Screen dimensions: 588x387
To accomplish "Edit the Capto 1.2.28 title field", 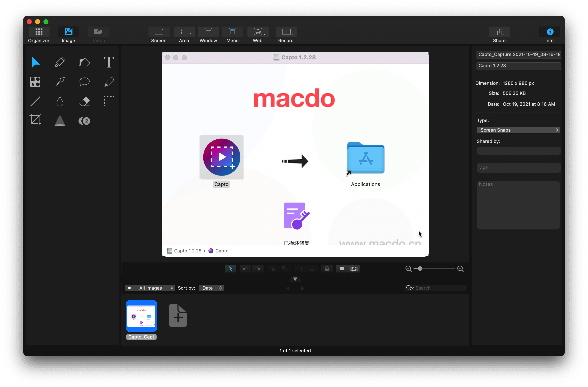I will [519, 66].
